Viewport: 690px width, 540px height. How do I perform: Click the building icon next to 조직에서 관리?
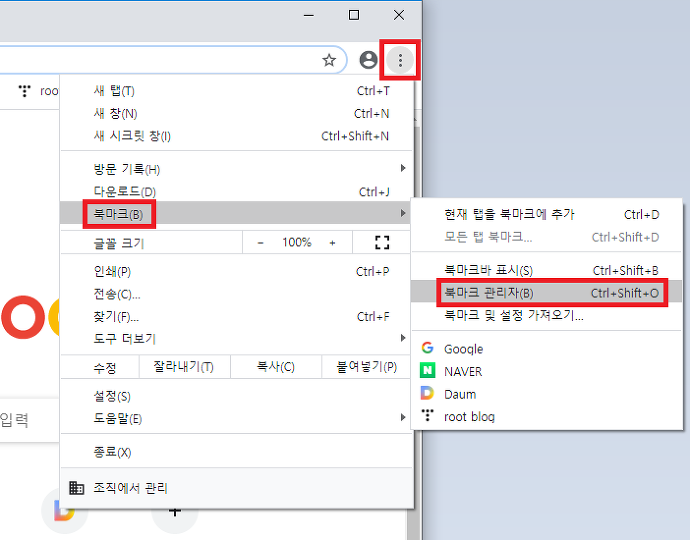77,488
